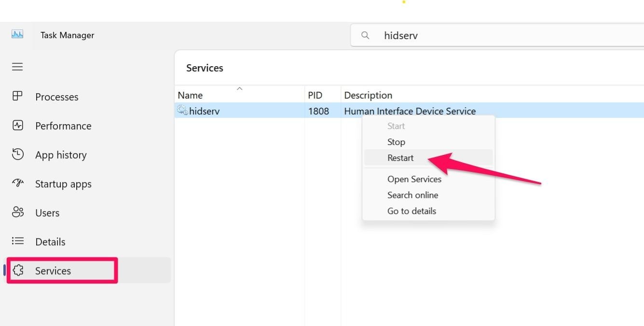Click the Performance graph icon
The height and width of the screenshot is (326, 644).
click(17, 126)
